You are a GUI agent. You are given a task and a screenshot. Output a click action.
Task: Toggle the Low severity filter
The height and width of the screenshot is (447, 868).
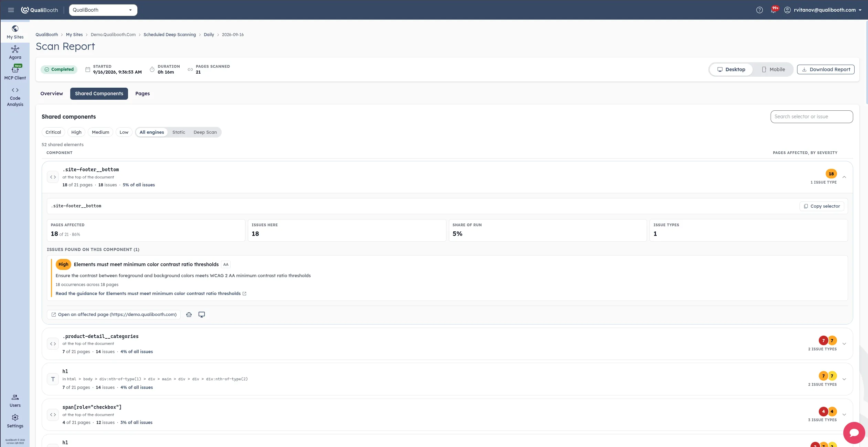(124, 132)
